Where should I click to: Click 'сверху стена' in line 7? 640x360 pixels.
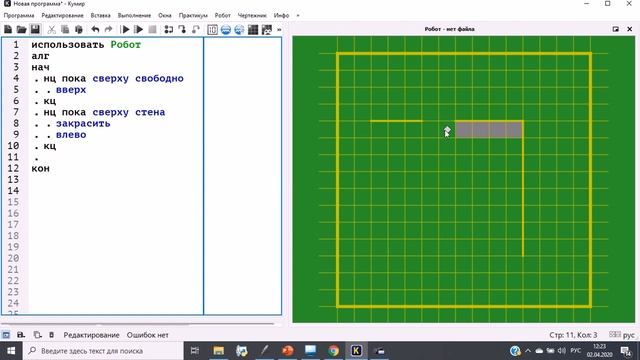129,112
